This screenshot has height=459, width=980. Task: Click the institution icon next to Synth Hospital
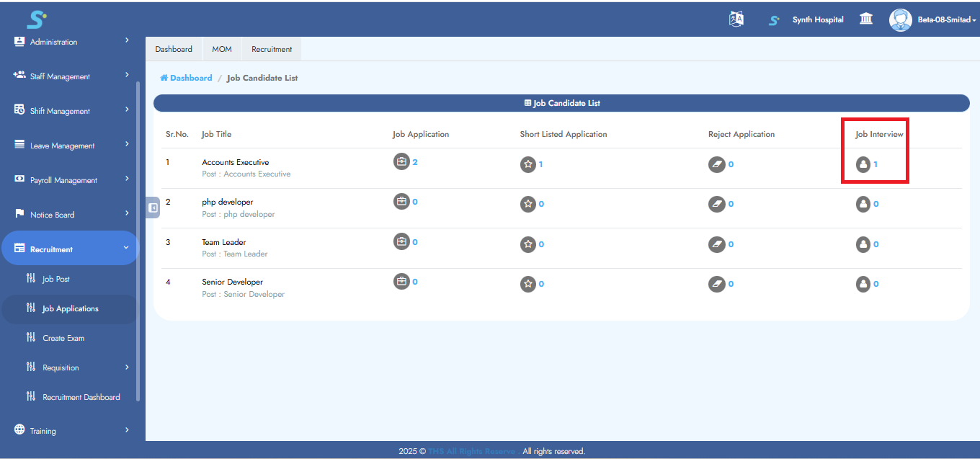tap(865, 18)
